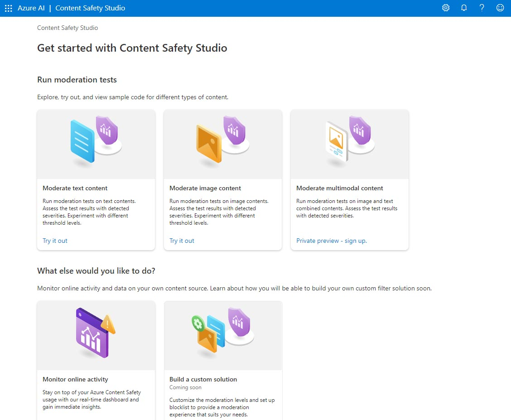Click the Moderate text content illustration
The image size is (511, 420).
(x=96, y=145)
